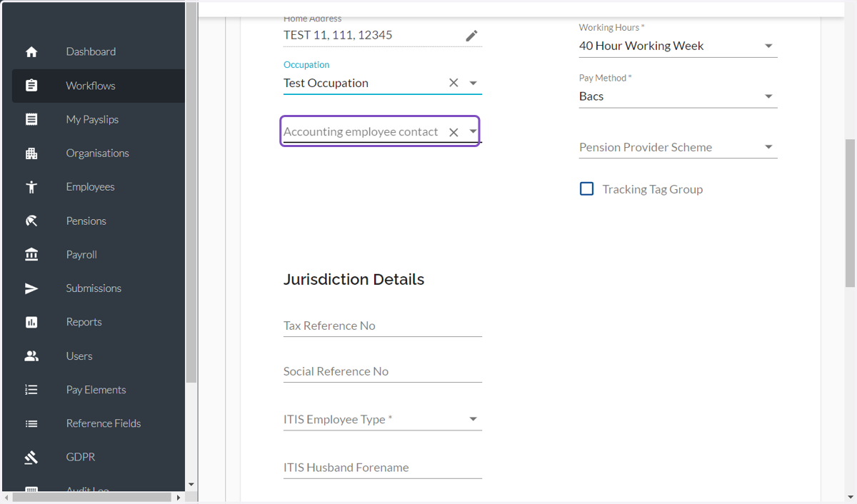Click the Reference Fields list icon

[31, 423]
